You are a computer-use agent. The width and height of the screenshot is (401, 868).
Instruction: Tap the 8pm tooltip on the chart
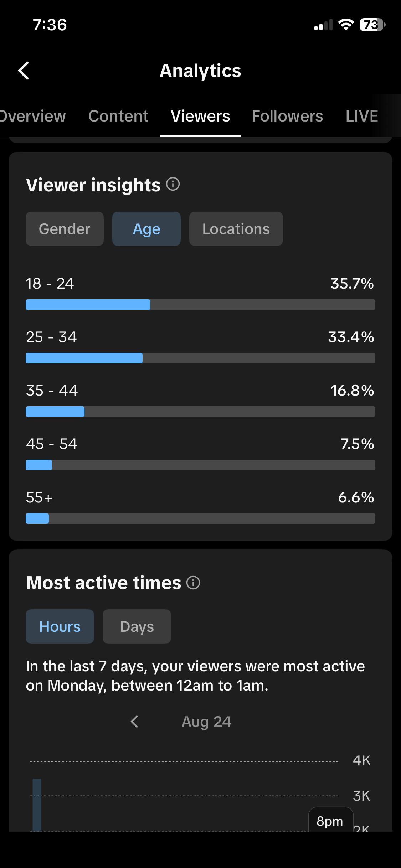point(330,820)
